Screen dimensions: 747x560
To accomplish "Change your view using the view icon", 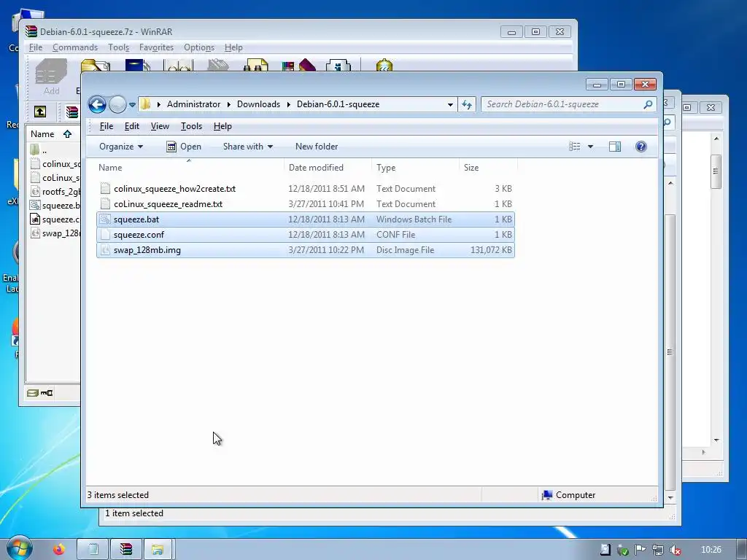I will tap(575, 146).
